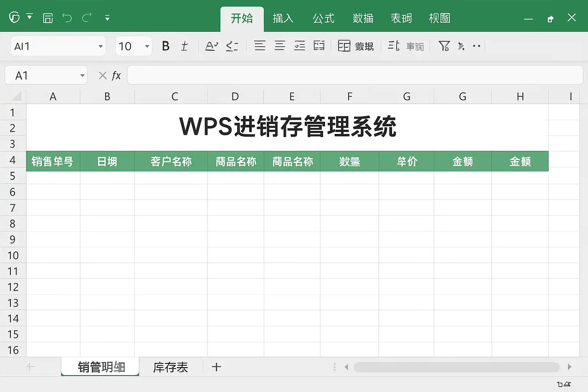The image size is (588, 392).
Task: Click the WPS logo icon
Action: tap(15, 18)
